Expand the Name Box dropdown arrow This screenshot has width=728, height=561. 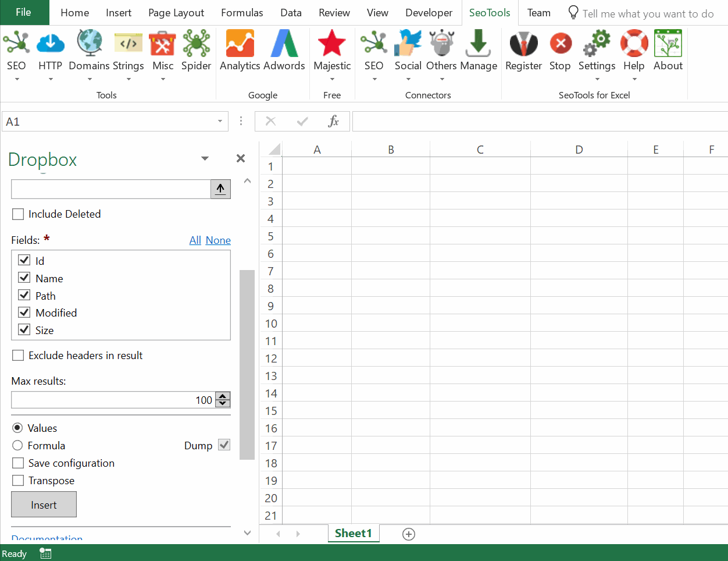click(220, 121)
